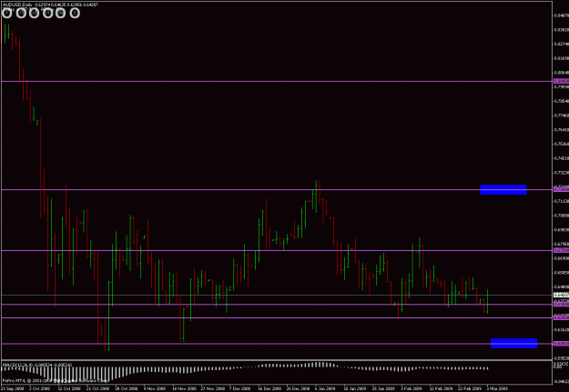Select the upper blue rectangle on the chart

click(x=503, y=190)
